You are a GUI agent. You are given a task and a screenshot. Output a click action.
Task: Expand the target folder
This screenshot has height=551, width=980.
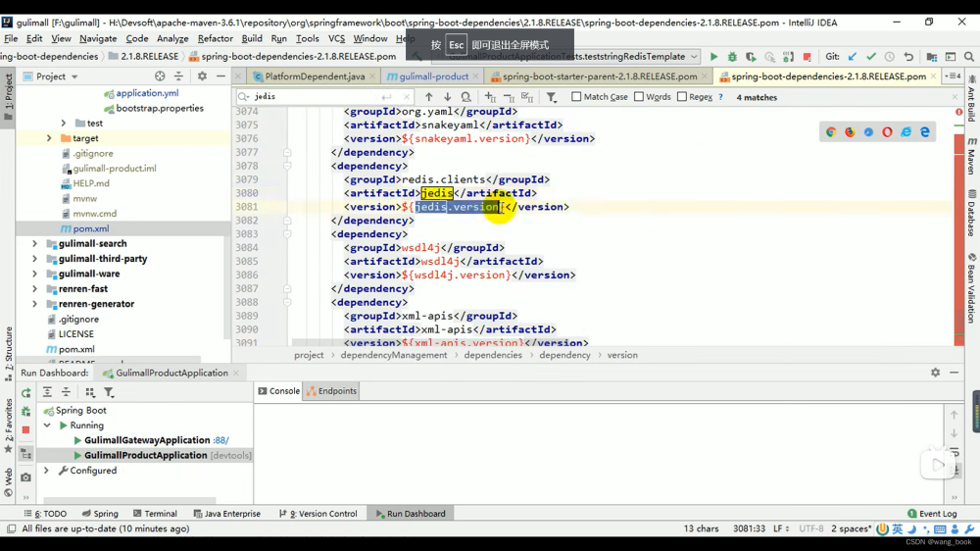tap(49, 138)
